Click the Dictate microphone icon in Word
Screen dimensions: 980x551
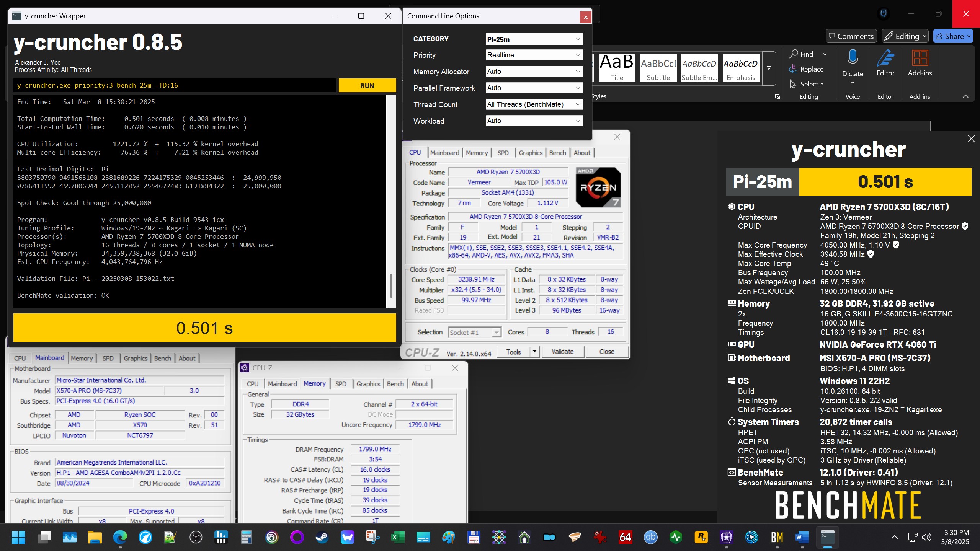pos(853,57)
